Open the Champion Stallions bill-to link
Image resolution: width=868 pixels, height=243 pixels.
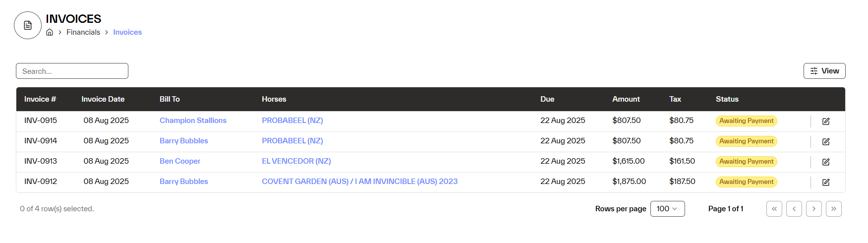[x=193, y=121]
